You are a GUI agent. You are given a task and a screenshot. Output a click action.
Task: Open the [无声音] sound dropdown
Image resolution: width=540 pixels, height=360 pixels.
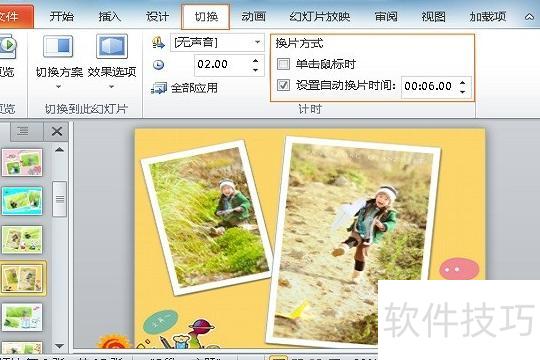[257, 42]
